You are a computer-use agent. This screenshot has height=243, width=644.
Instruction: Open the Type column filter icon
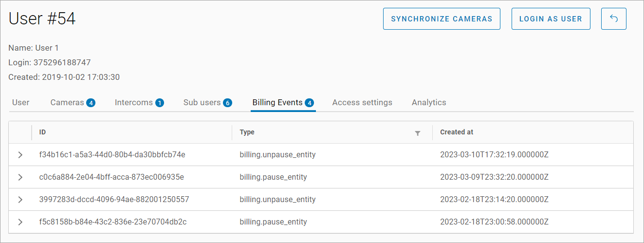pyautogui.click(x=417, y=133)
